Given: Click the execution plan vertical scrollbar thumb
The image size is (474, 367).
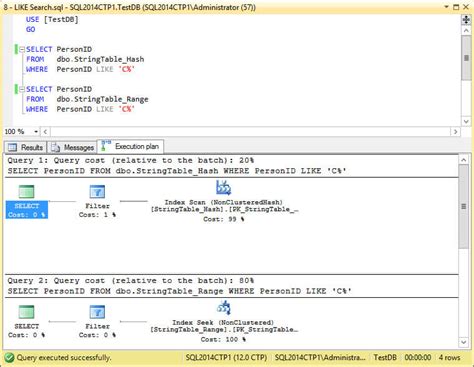Looking at the screenshot, I should [464, 207].
